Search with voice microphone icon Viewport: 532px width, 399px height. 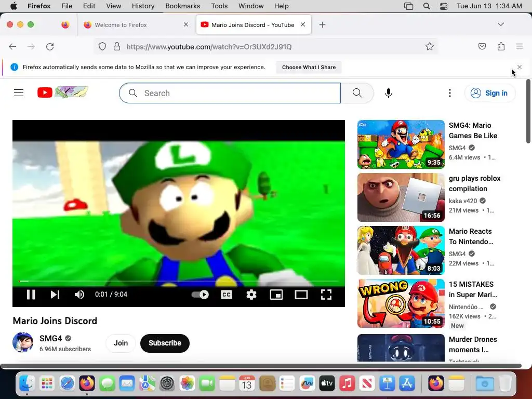click(x=389, y=93)
